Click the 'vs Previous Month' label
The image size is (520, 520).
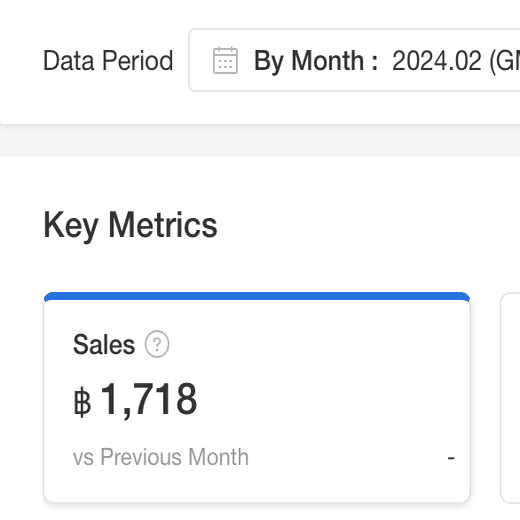161,457
